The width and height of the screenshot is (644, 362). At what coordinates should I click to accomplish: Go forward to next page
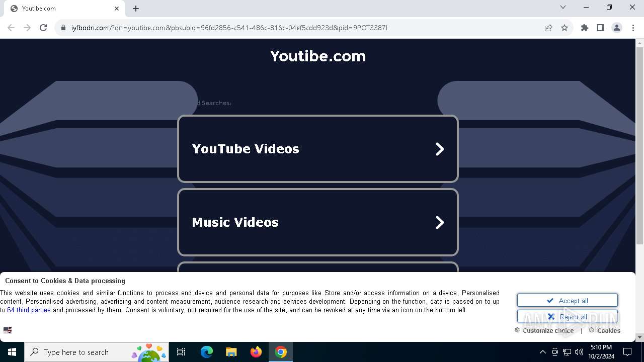27,28
